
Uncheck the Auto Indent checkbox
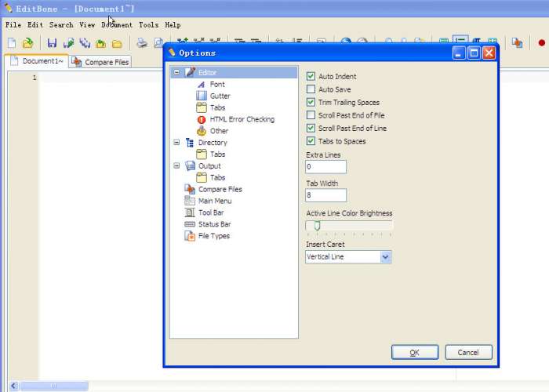311,76
